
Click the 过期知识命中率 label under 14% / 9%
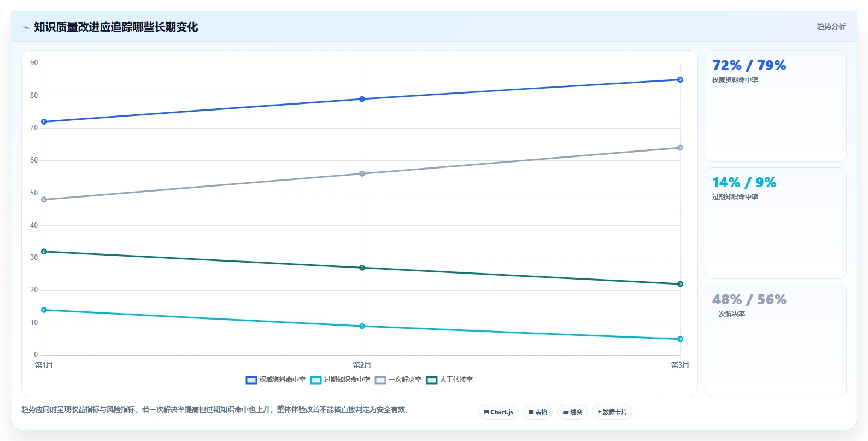(735, 197)
